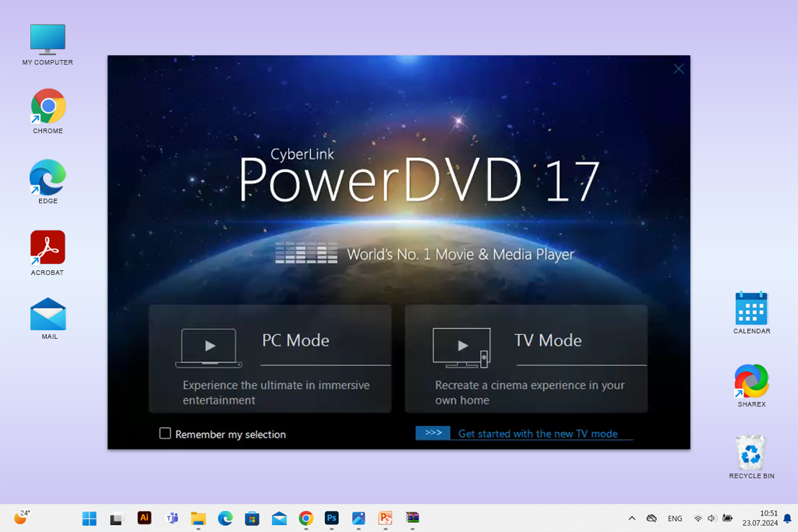
Task: Open the Wi-Fi network settings
Action: 697,518
